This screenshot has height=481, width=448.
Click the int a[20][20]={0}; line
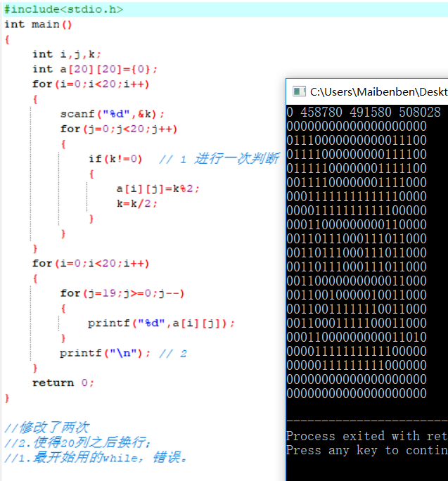pos(95,69)
